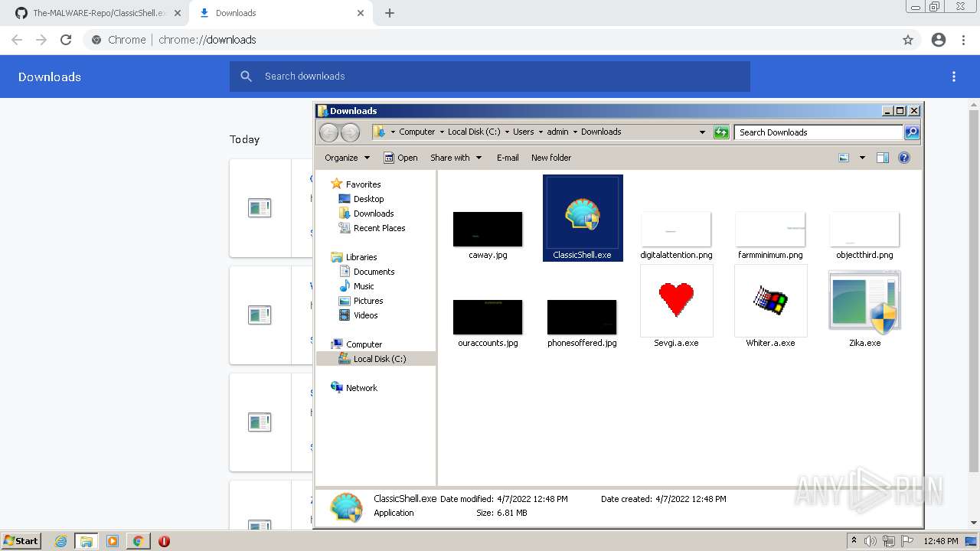Viewport: 980px width, 551px height.
Task: Click the Open toolbar button
Action: point(400,158)
